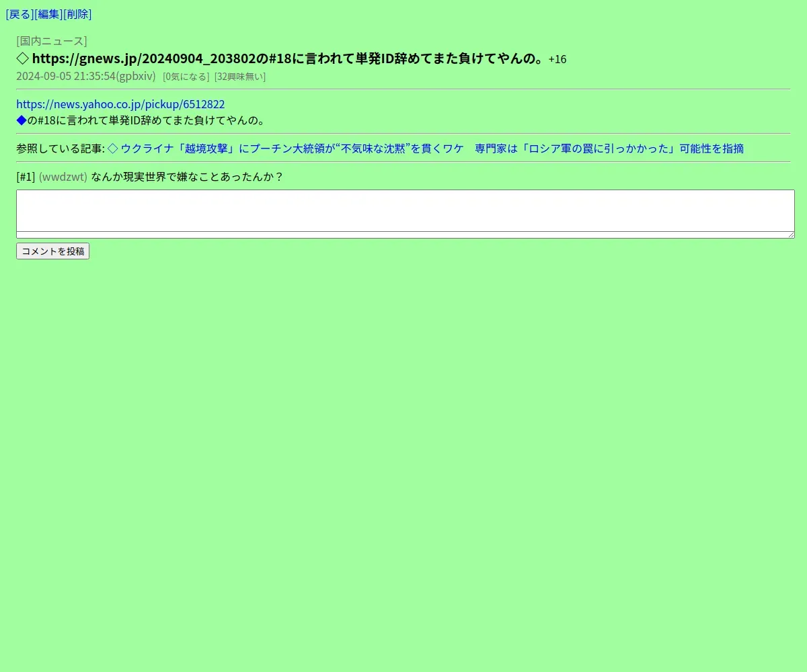This screenshot has width=807, height=672.
Task: Open the [国内ニュース] category label
Action: click(52, 41)
